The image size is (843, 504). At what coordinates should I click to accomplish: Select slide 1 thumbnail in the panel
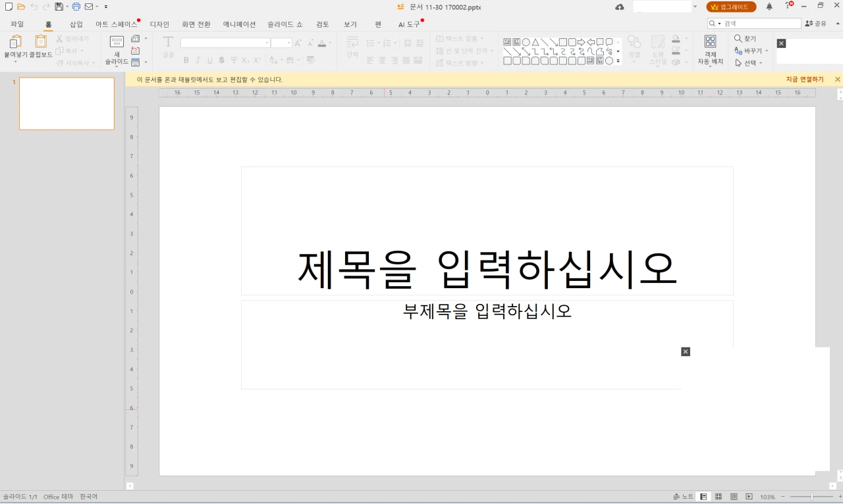tap(67, 103)
